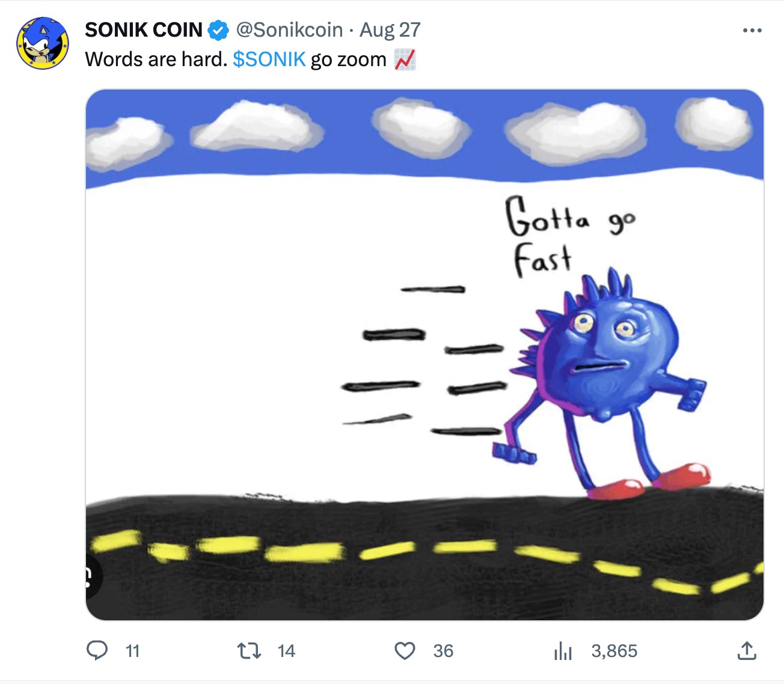Click the 3,865 views count
Viewport: 784px width, 684px height.
pyautogui.click(x=614, y=651)
